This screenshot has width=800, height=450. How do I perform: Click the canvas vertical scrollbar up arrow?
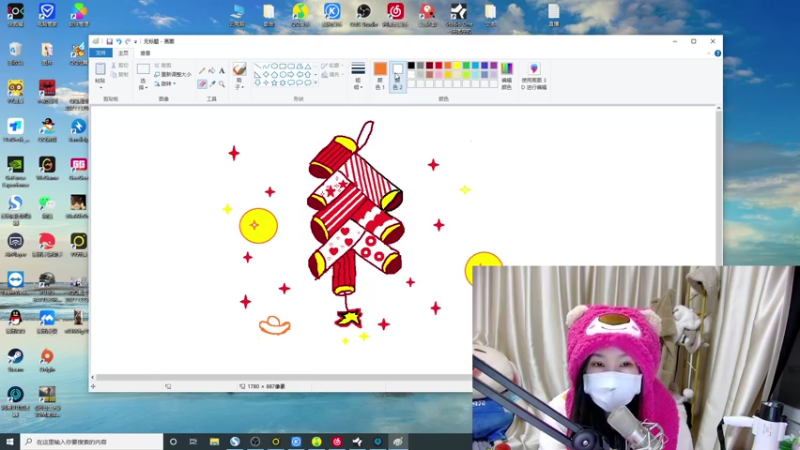pos(718,108)
